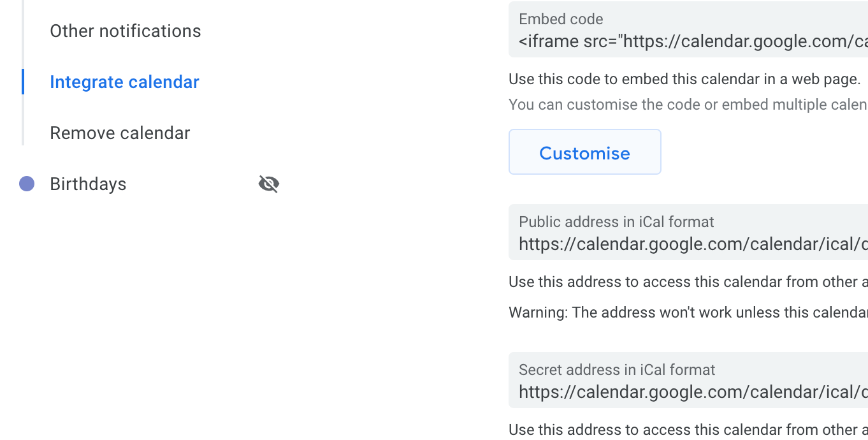Select the Secret address iCal URL
This screenshot has width=868, height=440.
click(693, 392)
